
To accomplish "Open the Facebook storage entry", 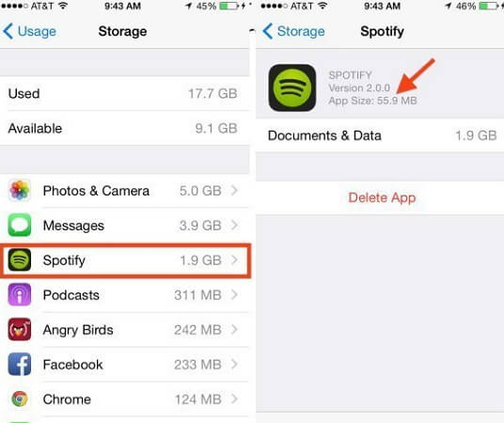I will (125, 364).
